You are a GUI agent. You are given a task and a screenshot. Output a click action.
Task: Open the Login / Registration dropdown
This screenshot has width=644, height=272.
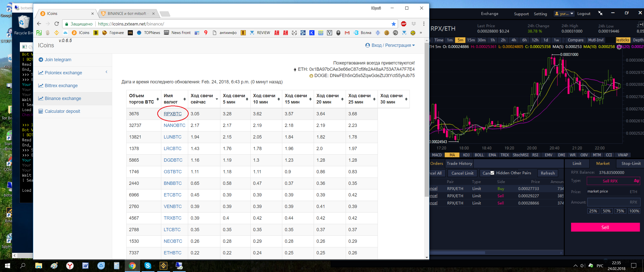pyautogui.click(x=390, y=45)
